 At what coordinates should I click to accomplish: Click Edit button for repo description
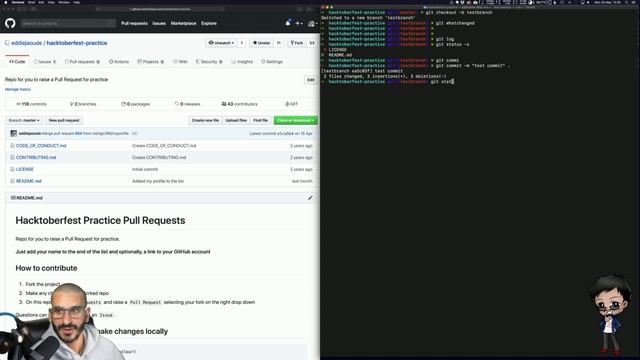pos(311,80)
